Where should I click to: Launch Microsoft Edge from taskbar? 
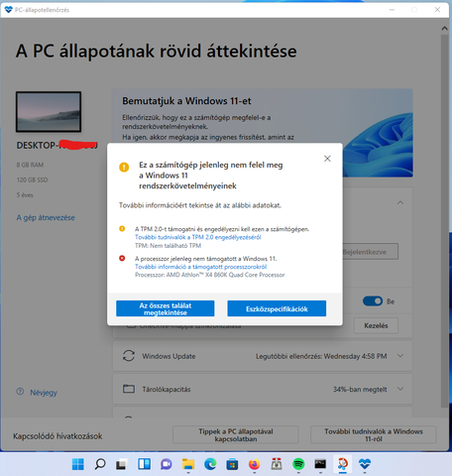pyautogui.click(x=210, y=464)
